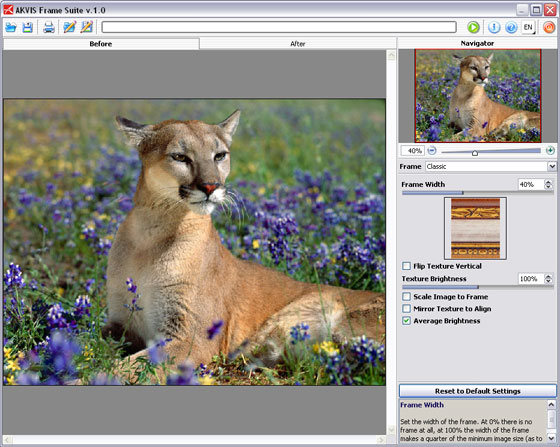Print the image using the printer icon
The width and height of the screenshot is (560, 447).
coord(49,27)
